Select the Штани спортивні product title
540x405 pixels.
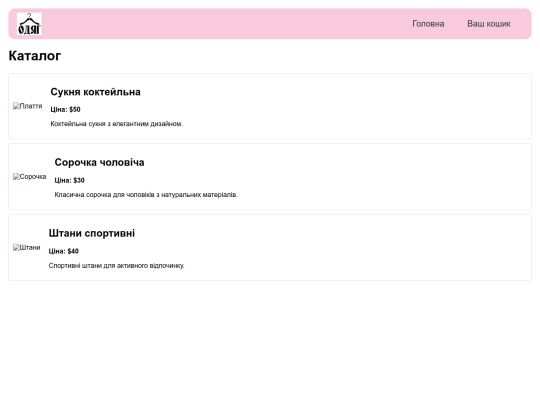pyautogui.click(x=92, y=233)
